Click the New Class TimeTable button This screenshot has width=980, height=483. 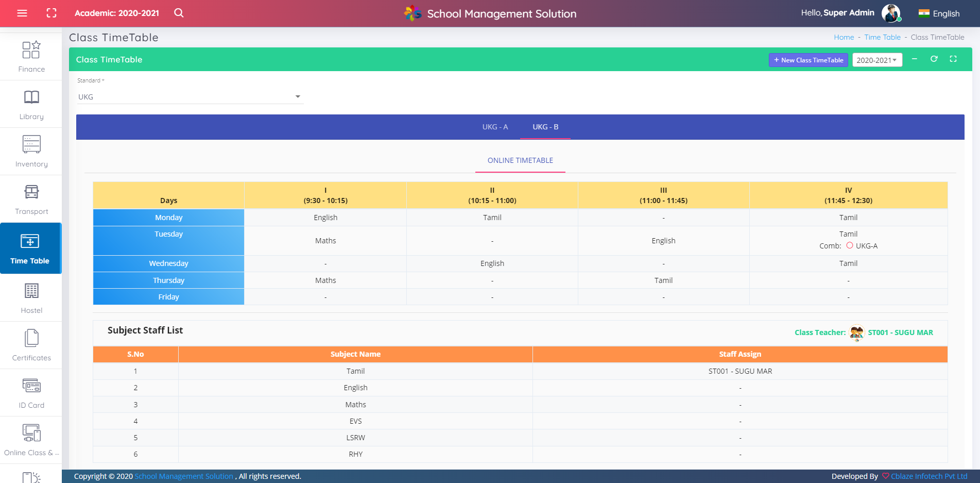pyautogui.click(x=808, y=60)
